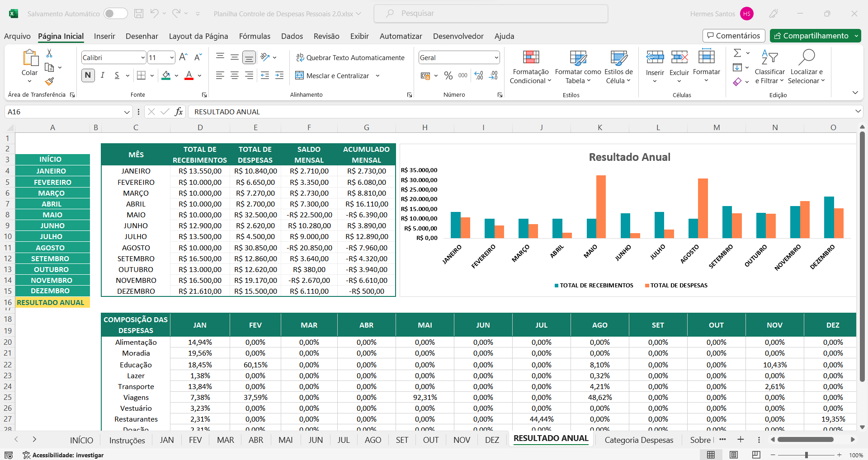The height and width of the screenshot is (460, 868).
Task: Switch to the Categoria Despesas sheet tab
Action: pos(638,440)
